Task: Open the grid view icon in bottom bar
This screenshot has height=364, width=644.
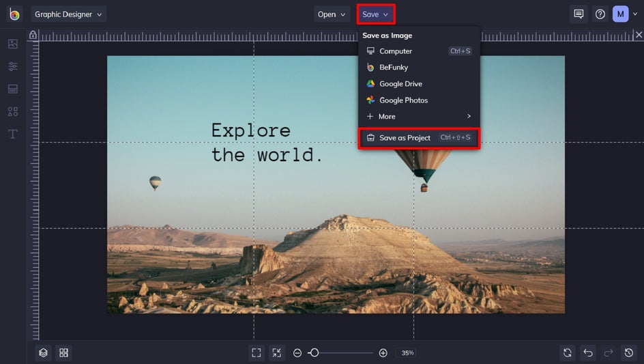Action: pos(63,353)
